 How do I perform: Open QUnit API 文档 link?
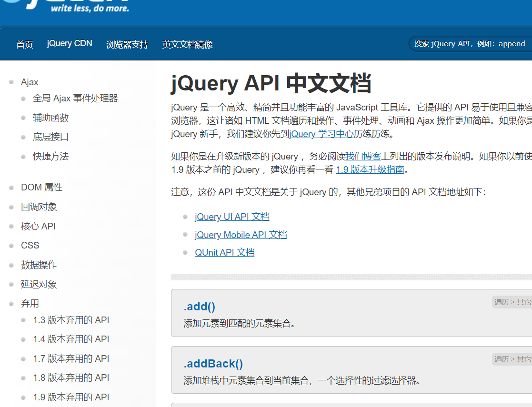coord(225,252)
